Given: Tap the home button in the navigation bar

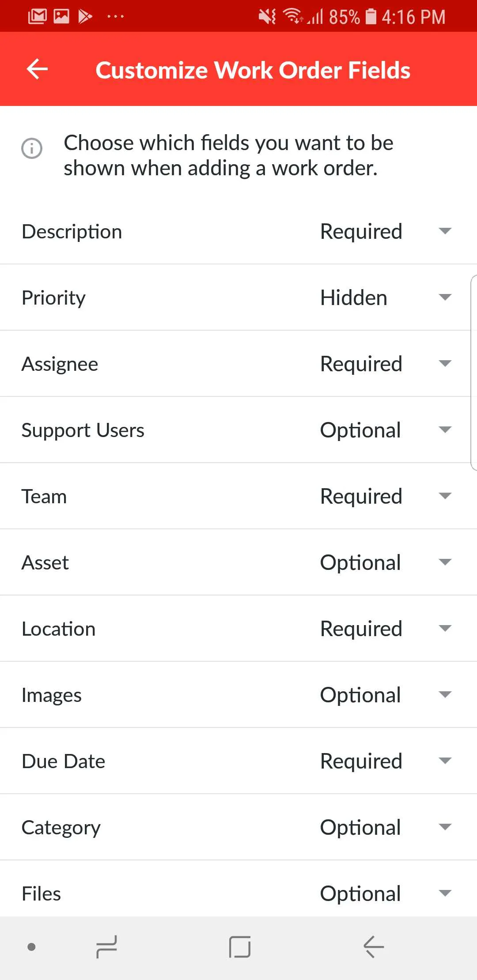Looking at the screenshot, I should pyautogui.click(x=238, y=946).
